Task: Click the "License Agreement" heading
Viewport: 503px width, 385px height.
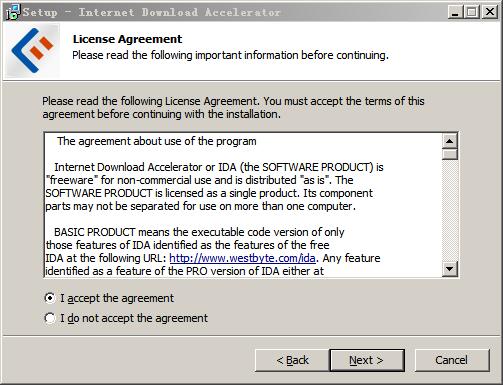Action: (127, 39)
